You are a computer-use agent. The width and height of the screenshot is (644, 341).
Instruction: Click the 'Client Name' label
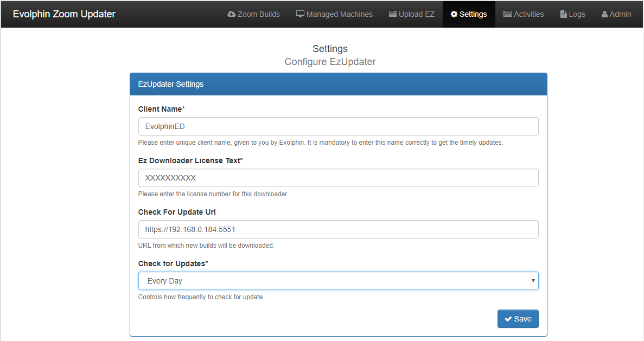tap(162, 109)
